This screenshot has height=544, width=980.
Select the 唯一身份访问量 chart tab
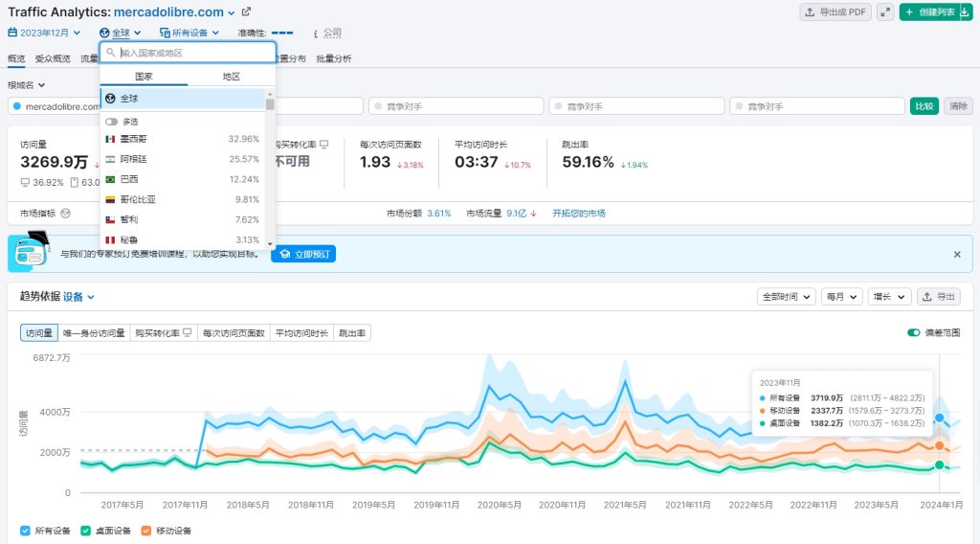(x=94, y=333)
